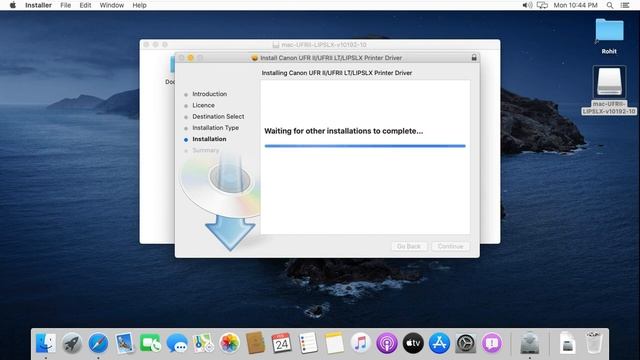Open Music app in the dock
Screen dimensions: 640x360
[x=360, y=343]
